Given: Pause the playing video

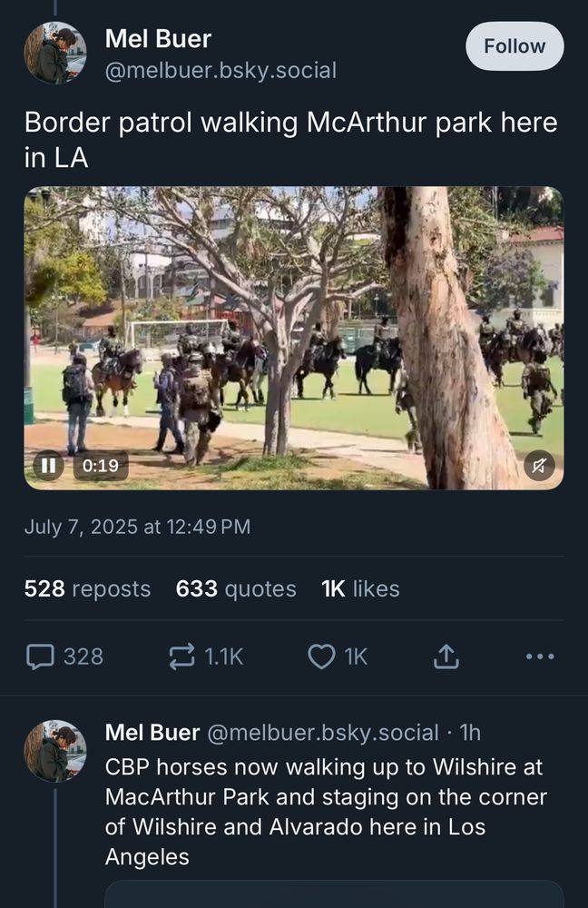Looking at the screenshot, I should point(49,465).
